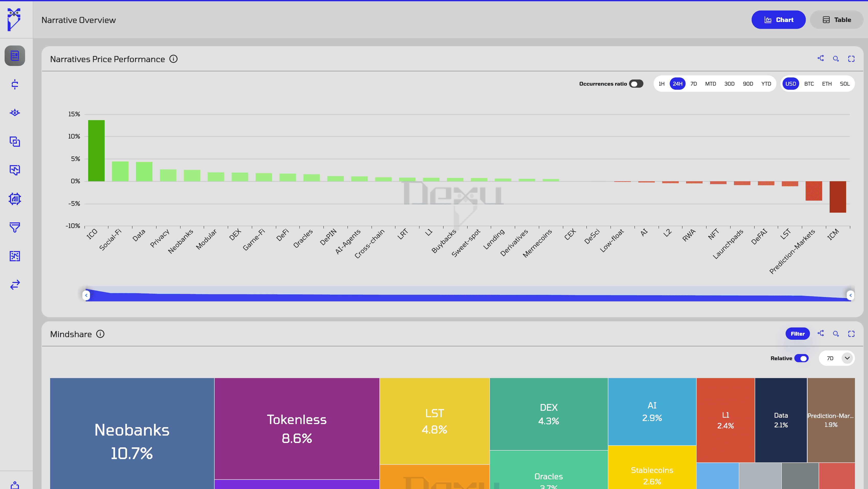Select the Prediction-Mar... 1.9% treemap tile
868x489 pixels.
point(831,420)
